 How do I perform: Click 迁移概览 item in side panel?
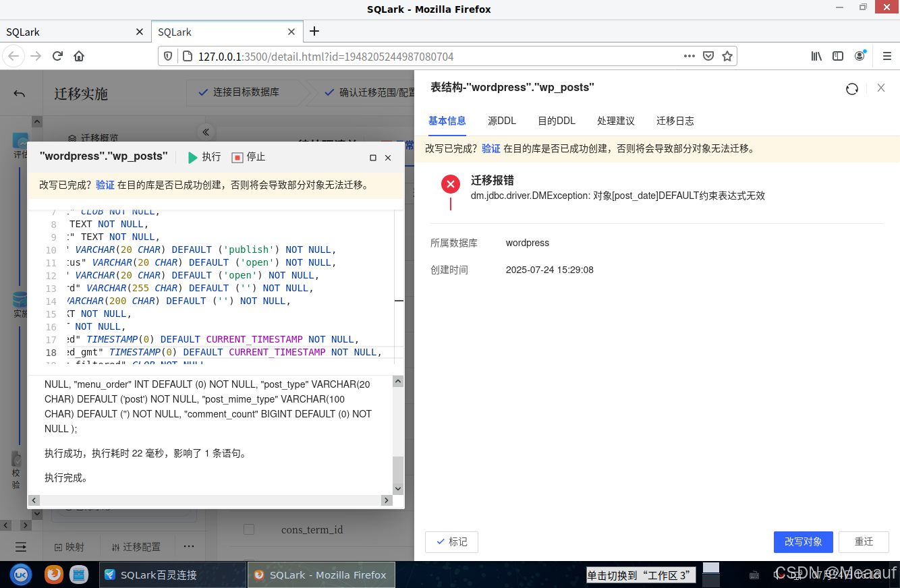point(93,137)
